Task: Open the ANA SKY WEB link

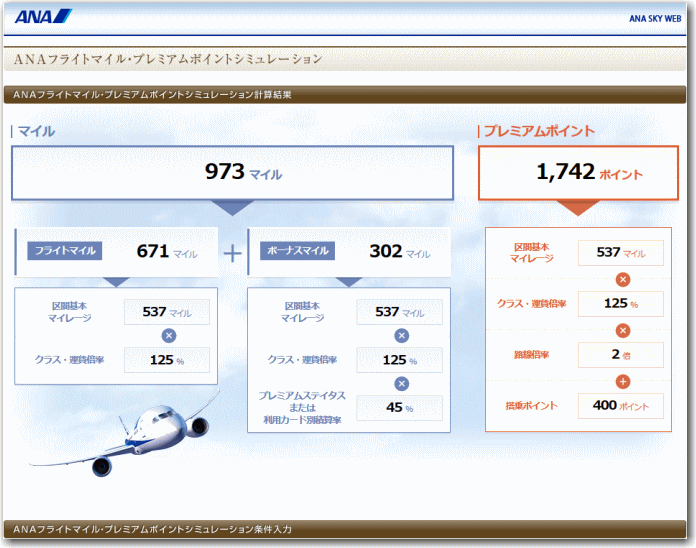Action: coord(655,19)
